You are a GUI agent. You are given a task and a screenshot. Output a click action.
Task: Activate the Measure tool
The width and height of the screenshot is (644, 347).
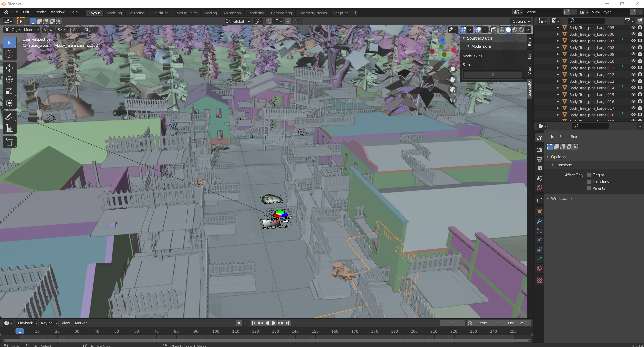[9, 128]
